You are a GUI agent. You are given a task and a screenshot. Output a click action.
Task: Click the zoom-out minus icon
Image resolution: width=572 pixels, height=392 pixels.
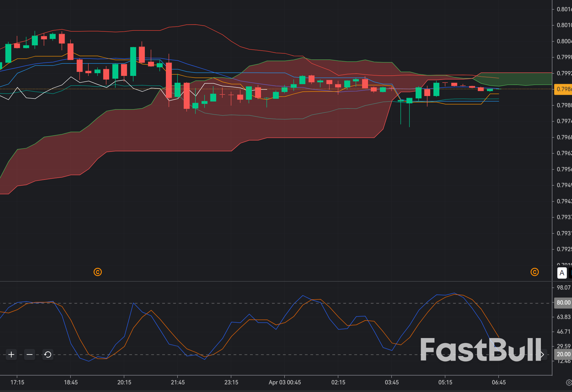click(x=29, y=355)
